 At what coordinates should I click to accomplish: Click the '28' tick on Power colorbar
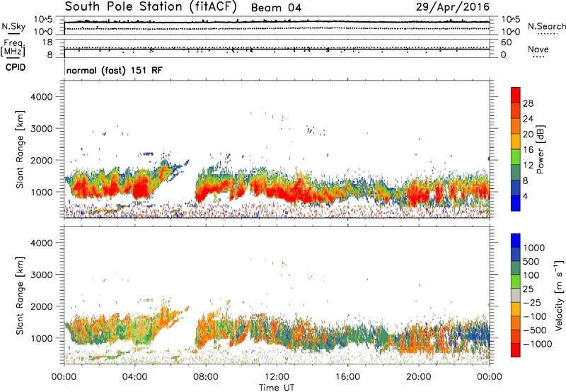528,103
